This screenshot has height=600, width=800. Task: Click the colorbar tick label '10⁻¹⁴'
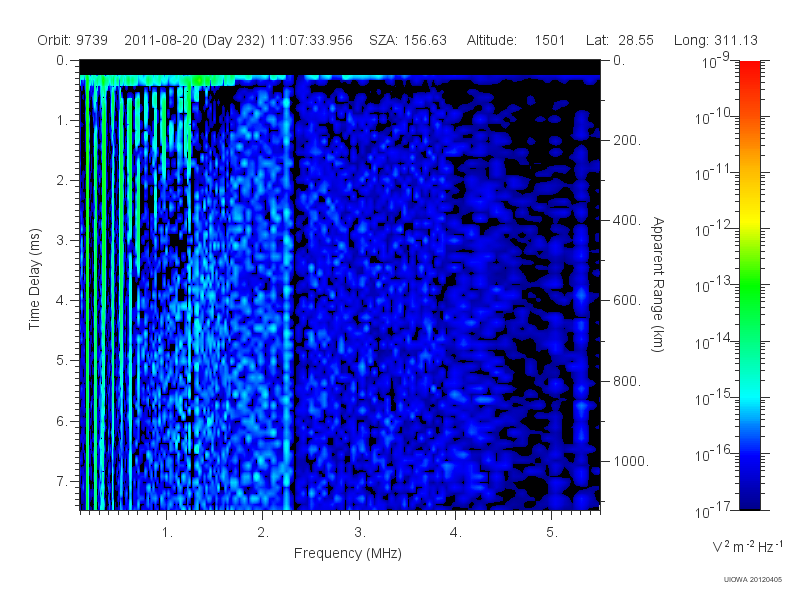coord(714,341)
